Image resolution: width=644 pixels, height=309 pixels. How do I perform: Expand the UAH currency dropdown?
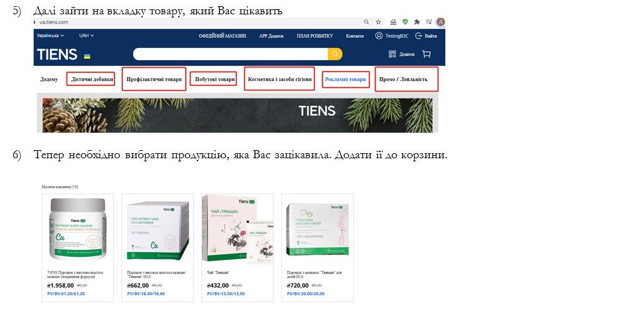(x=87, y=36)
